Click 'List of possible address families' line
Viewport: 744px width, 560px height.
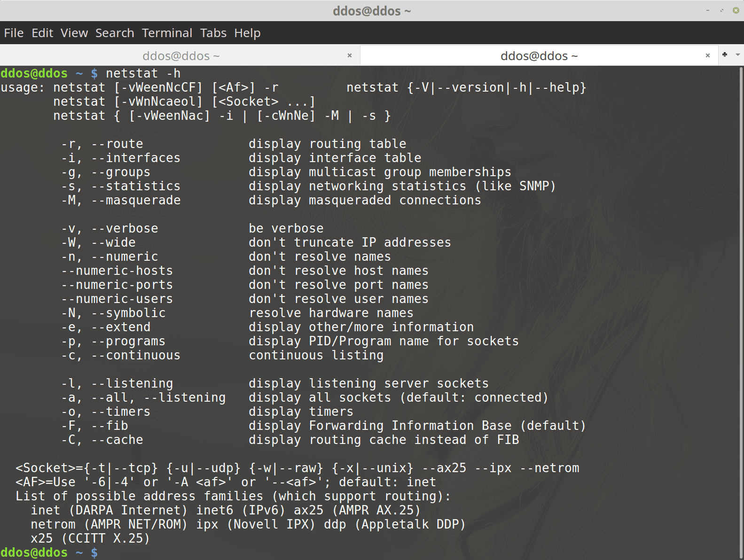tap(234, 496)
